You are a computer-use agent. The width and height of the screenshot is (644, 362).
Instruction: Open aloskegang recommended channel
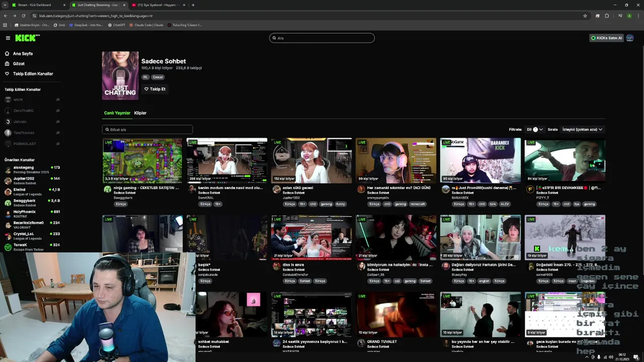(32, 169)
